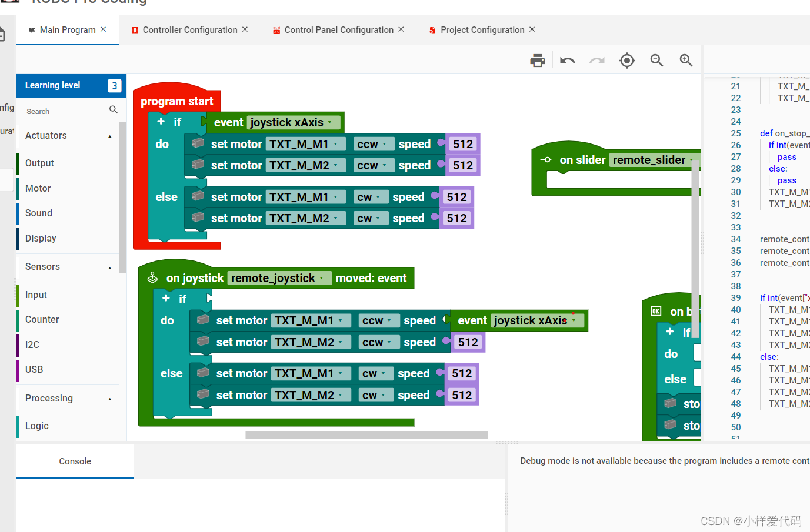Edit speed value 512 of first ccw M1 block
810x532 pixels.
point(463,144)
